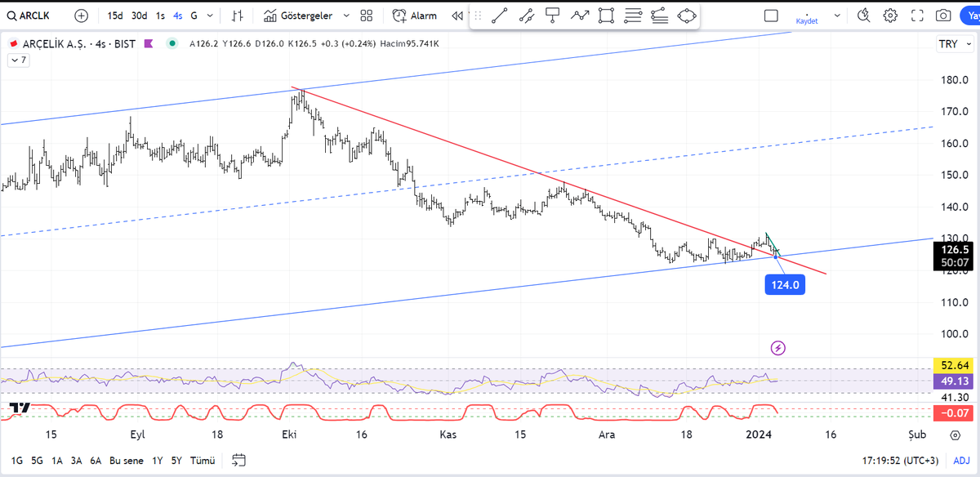Open the layout manage dropdown beside Kaydet
The image size is (980, 477).
pos(839,16)
